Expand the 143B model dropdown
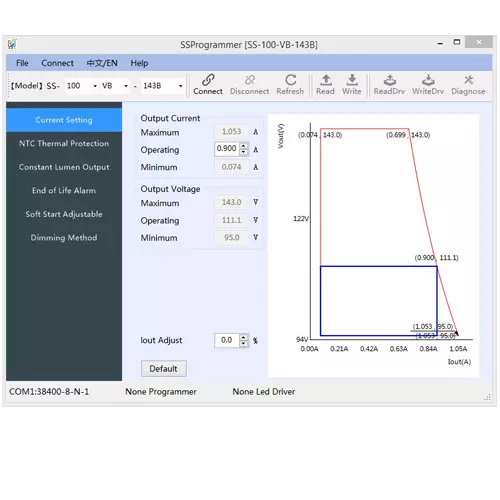The image size is (500, 500). pos(180,86)
